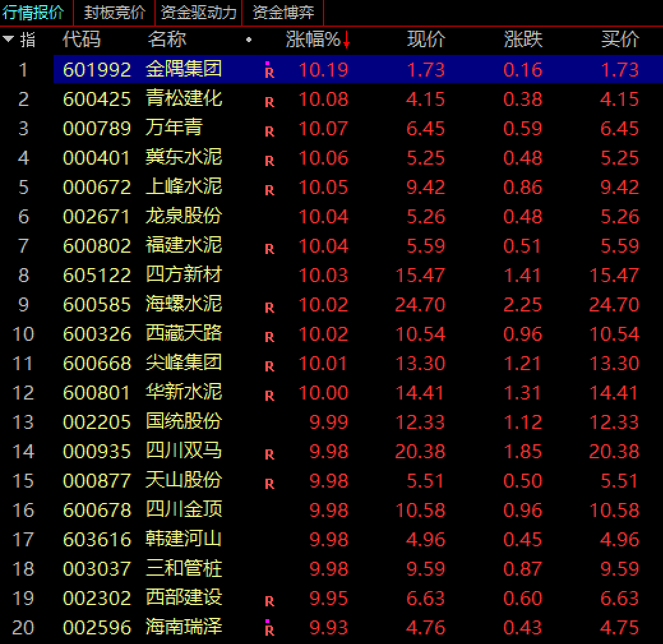663x644 pixels.
Task: Click the 代码 column header
Action: click(x=82, y=40)
